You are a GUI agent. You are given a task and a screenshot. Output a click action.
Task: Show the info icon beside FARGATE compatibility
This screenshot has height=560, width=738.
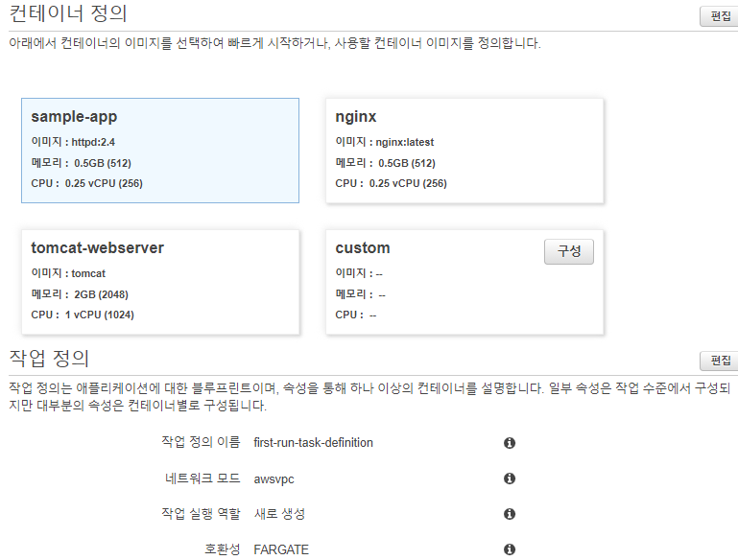510,549
